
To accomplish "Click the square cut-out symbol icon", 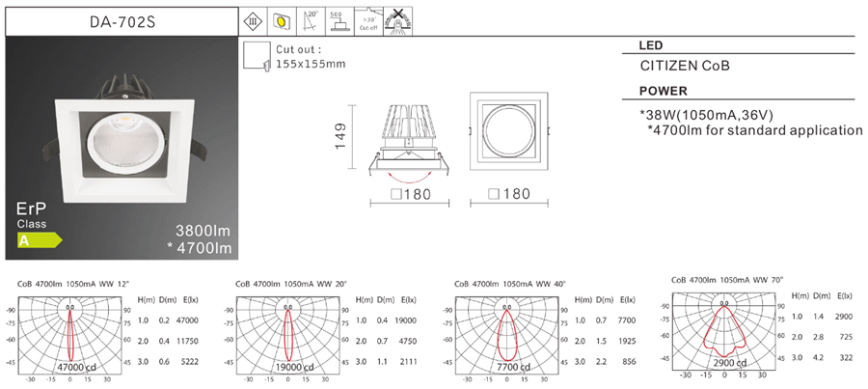I will (x=256, y=56).
